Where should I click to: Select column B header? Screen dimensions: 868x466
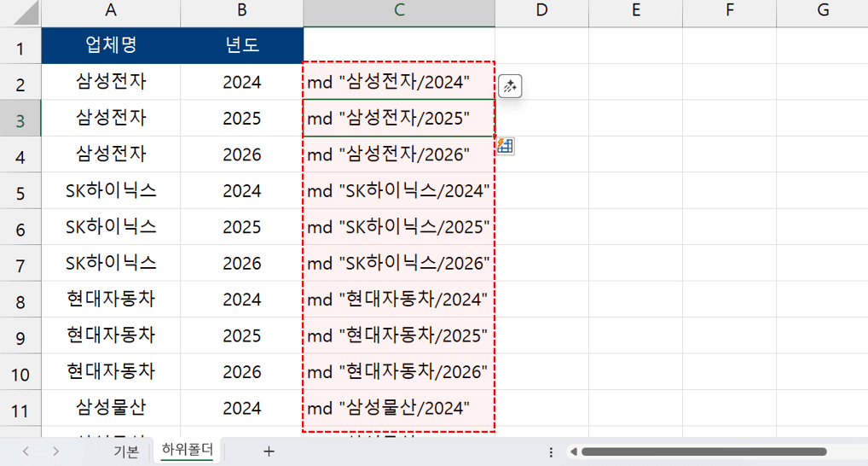241,14
